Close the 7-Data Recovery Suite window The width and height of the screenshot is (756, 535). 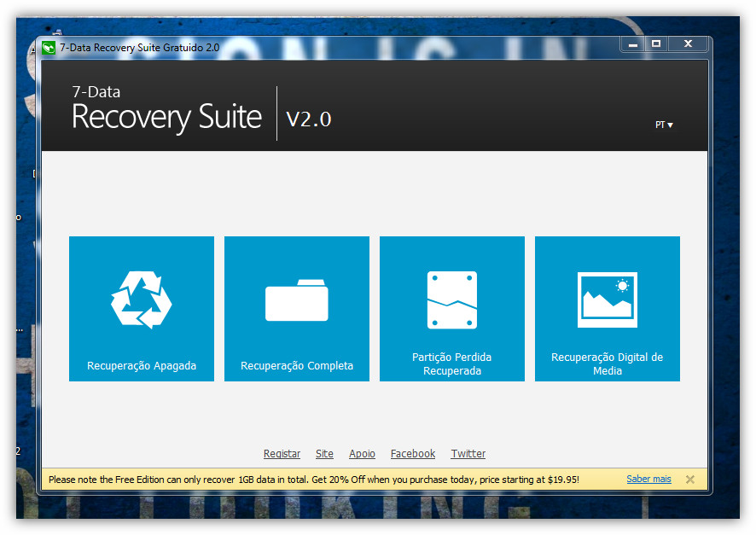tap(688, 44)
